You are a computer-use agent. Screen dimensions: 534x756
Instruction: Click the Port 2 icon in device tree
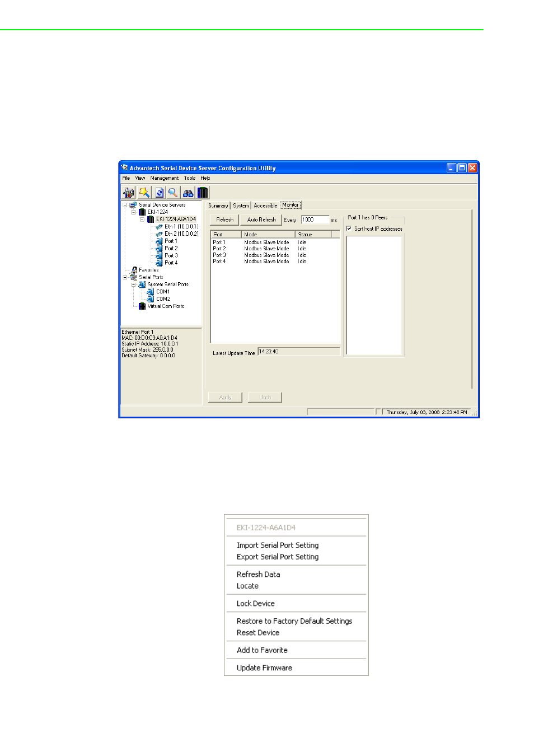(x=160, y=249)
